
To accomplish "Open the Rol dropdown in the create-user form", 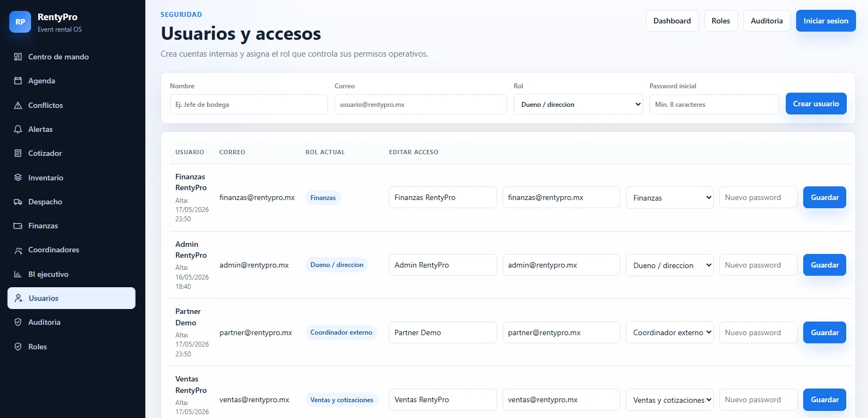I will pos(578,104).
